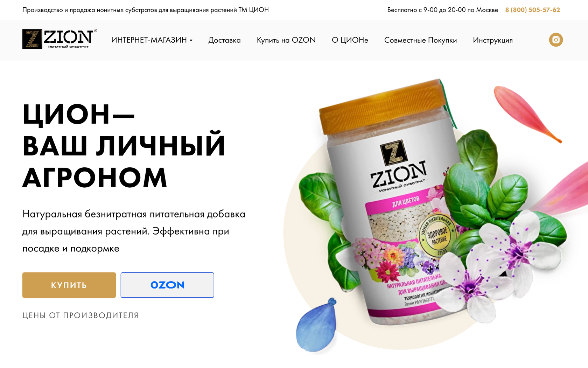Viewport: 588px width, 368px height.
Task: Navigate to Совместные Покупки
Action: click(420, 40)
